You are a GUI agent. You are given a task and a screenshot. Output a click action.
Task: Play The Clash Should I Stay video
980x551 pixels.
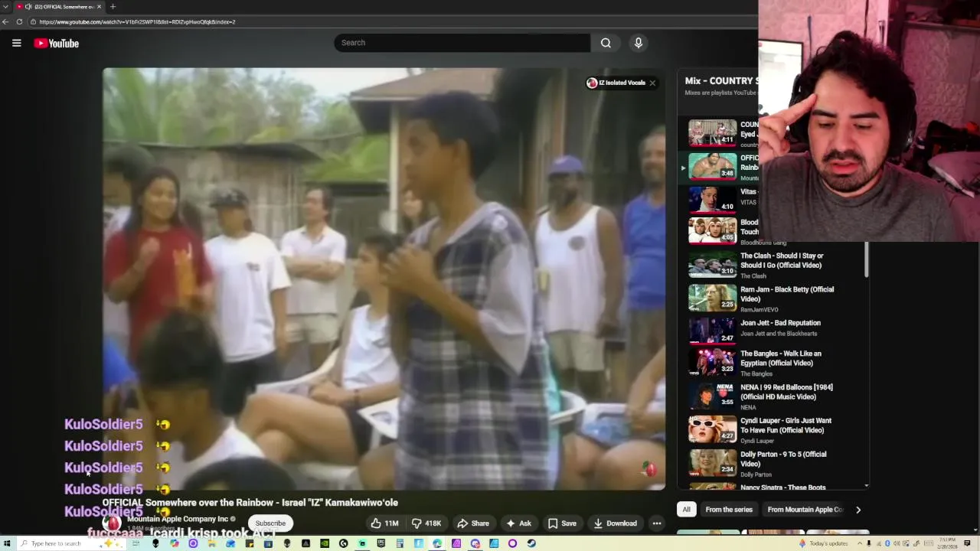773,265
